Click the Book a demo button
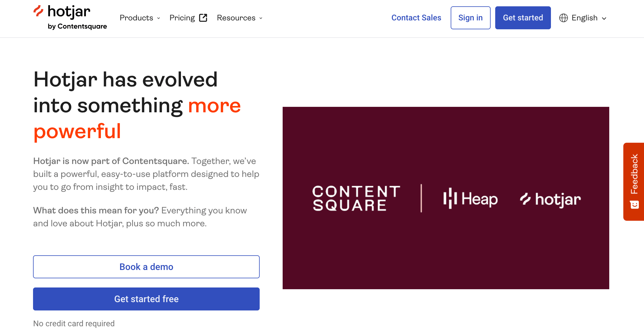 pyautogui.click(x=146, y=267)
